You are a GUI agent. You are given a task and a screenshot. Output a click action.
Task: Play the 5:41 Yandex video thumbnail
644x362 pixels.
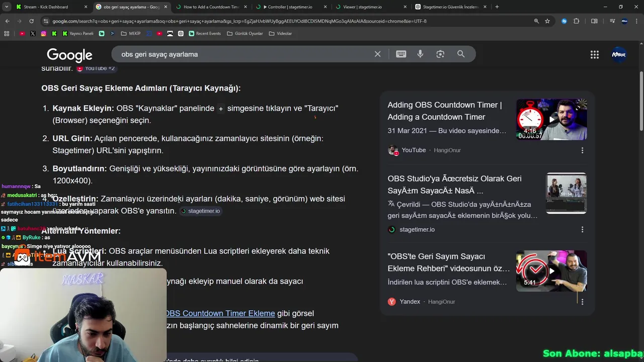(x=551, y=271)
